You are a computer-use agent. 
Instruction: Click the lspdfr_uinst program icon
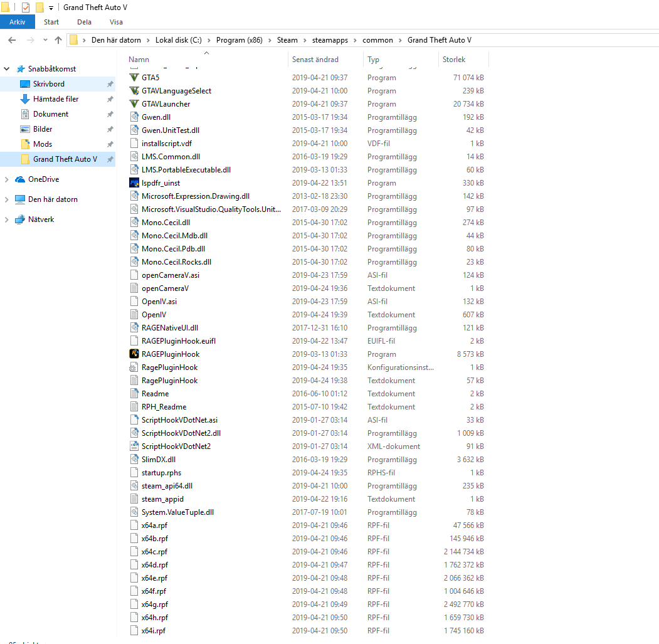tap(134, 183)
